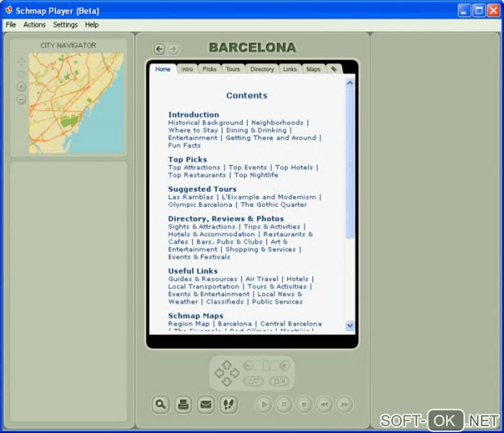Click the rewind button
This screenshot has height=433, width=504.
click(x=324, y=404)
